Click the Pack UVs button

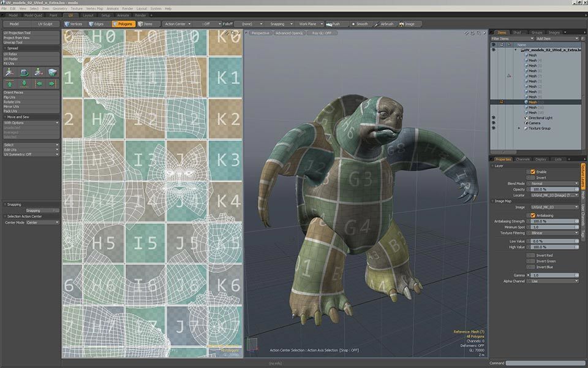(31, 112)
